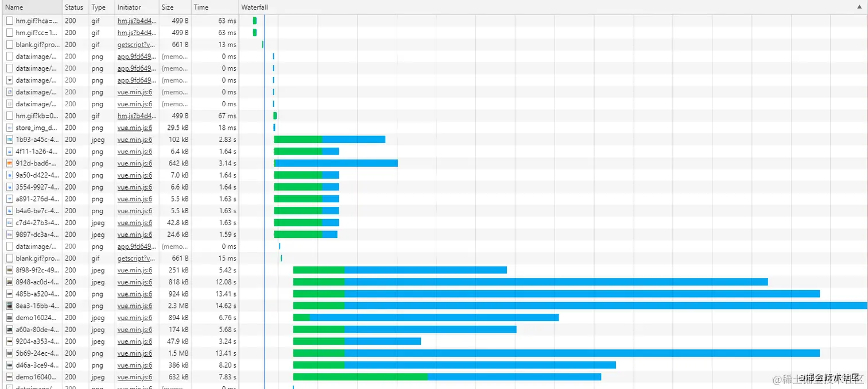Click the file icon for d46a-3ce9 request
This screenshot has width=868, height=389.
point(9,365)
